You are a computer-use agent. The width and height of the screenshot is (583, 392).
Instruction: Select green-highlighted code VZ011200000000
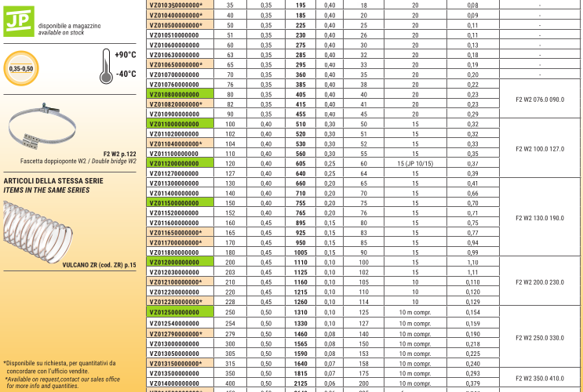pyautogui.click(x=175, y=163)
